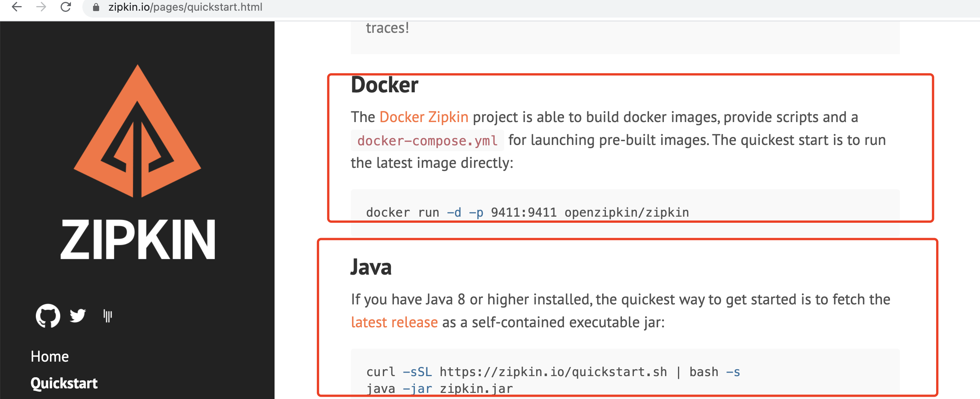Click the ZIPKIN wordmark text
Screen dimensions: 980x399
(x=138, y=240)
